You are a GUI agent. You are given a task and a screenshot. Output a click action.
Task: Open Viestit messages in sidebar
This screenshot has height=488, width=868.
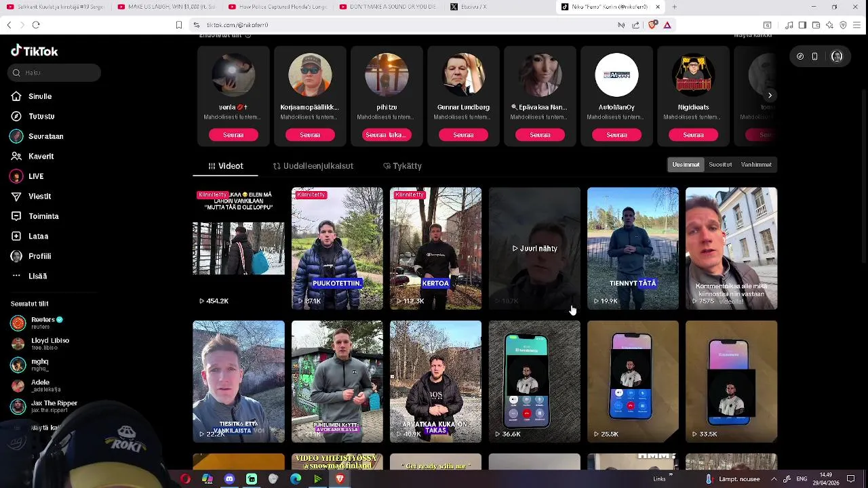click(31, 196)
